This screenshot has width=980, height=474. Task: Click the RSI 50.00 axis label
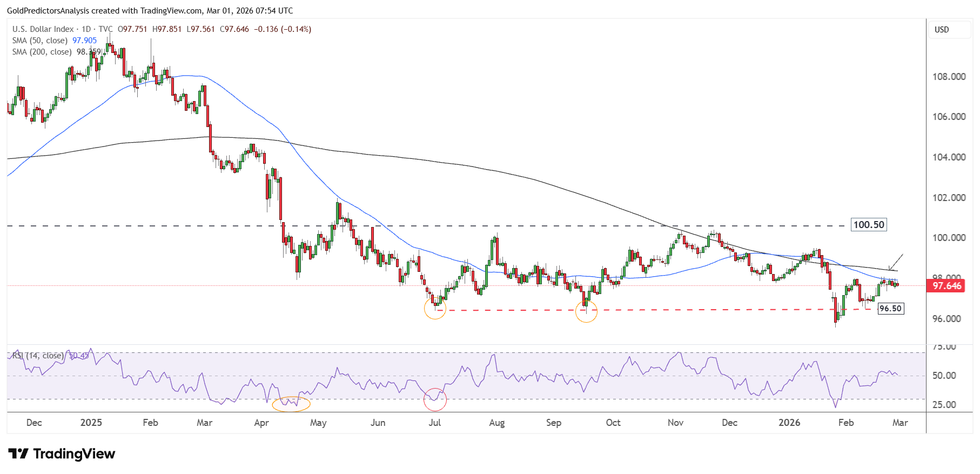[944, 376]
